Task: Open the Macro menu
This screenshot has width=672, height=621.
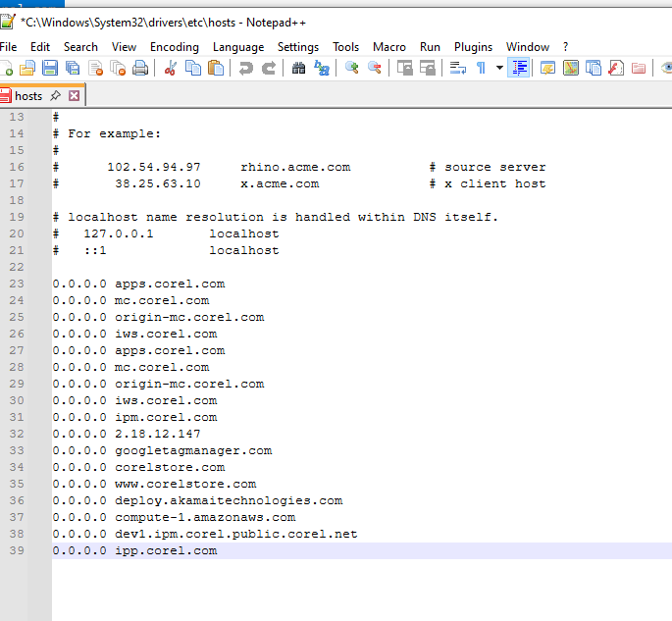Action: coord(389,47)
